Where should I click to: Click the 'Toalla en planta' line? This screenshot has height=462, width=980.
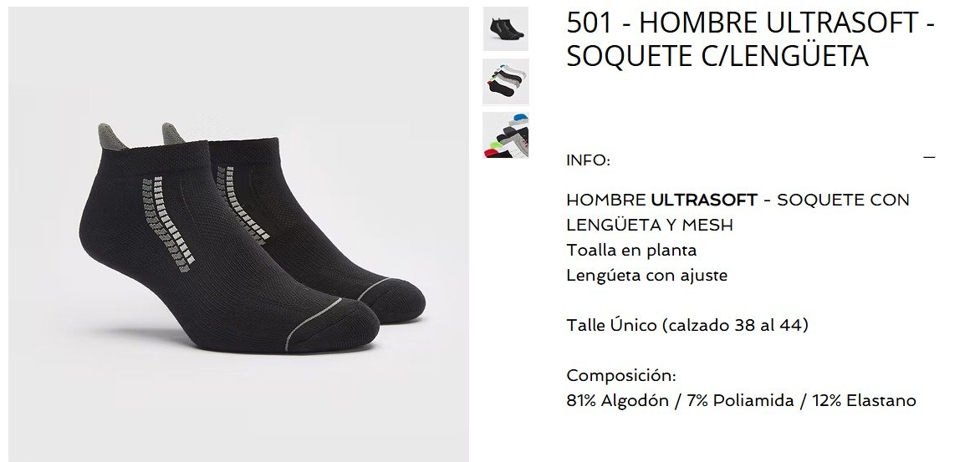[x=631, y=251]
